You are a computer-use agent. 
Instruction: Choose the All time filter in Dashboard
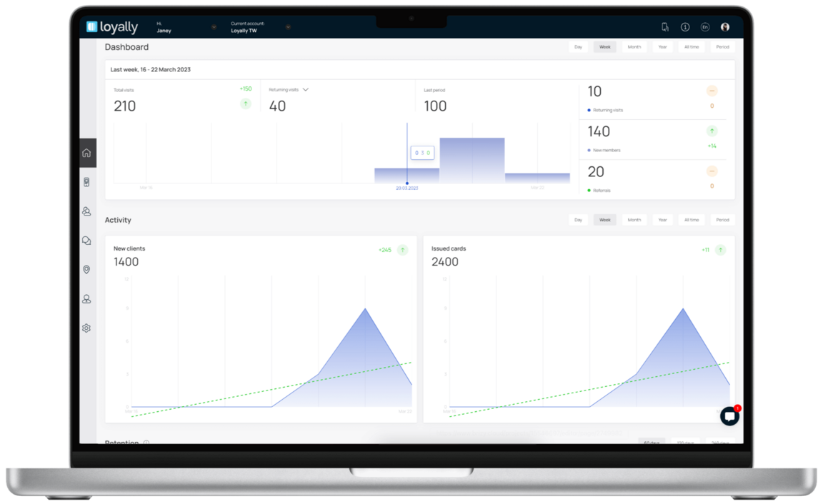(x=692, y=47)
